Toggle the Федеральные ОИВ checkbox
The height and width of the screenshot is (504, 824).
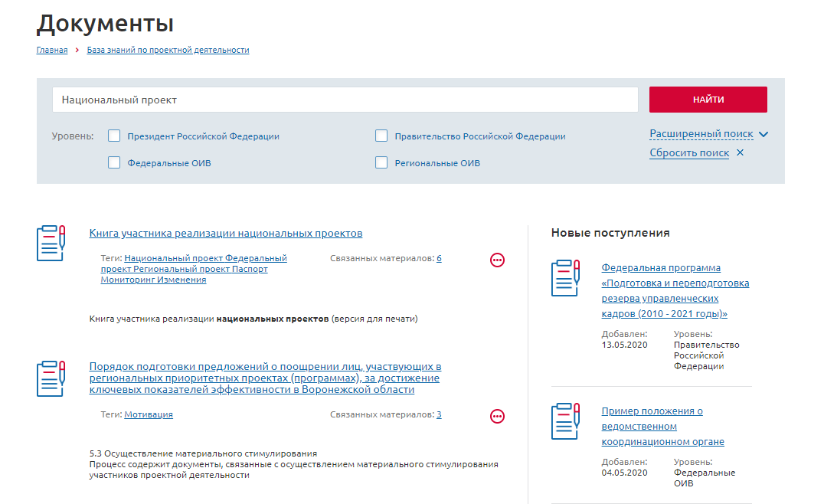point(114,162)
